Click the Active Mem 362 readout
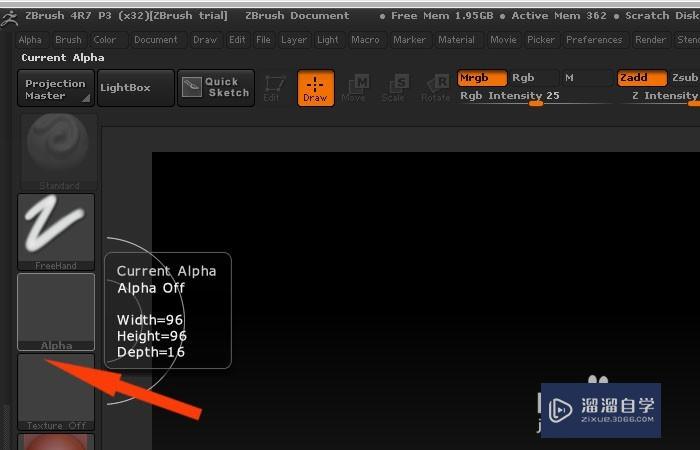700x450 pixels. tap(559, 16)
